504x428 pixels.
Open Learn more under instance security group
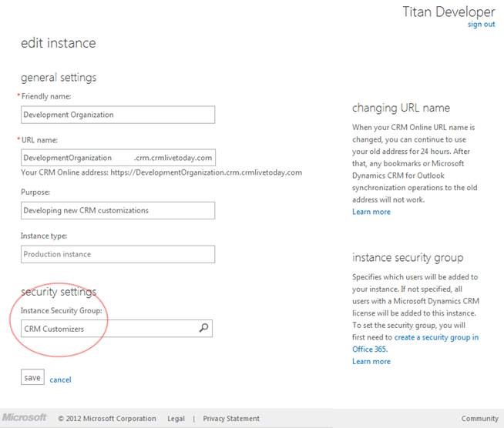pos(371,361)
